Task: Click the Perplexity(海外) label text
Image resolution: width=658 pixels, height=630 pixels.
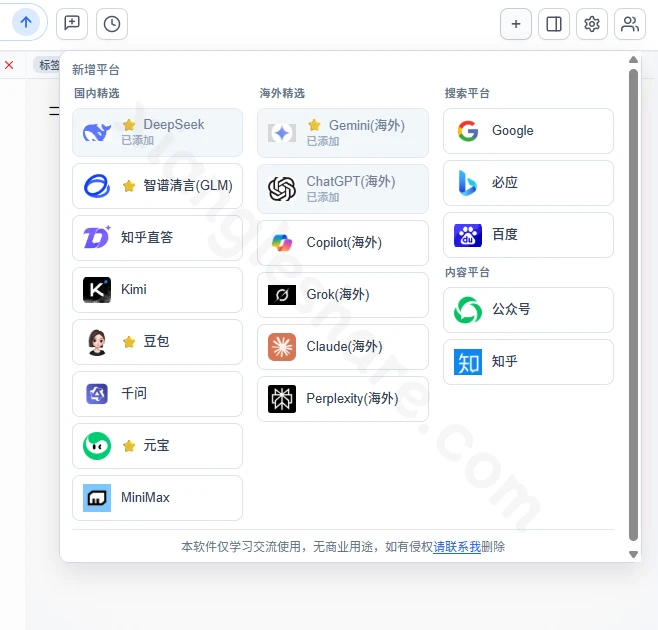Action: coord(352,398)
